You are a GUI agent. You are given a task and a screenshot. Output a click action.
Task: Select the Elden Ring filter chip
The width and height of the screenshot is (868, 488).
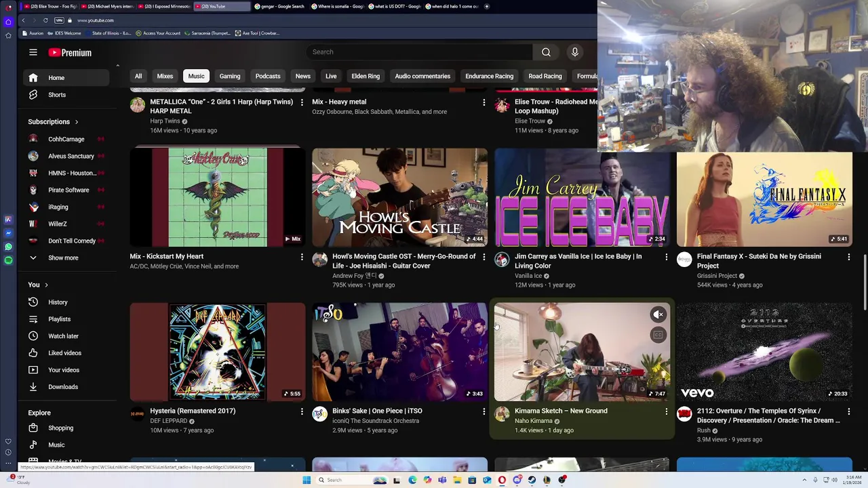366,76
